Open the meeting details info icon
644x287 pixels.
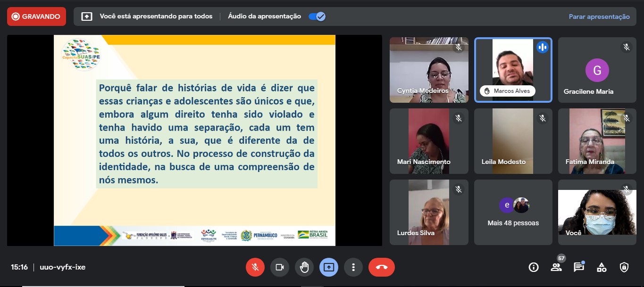click(x=534, y=267)
